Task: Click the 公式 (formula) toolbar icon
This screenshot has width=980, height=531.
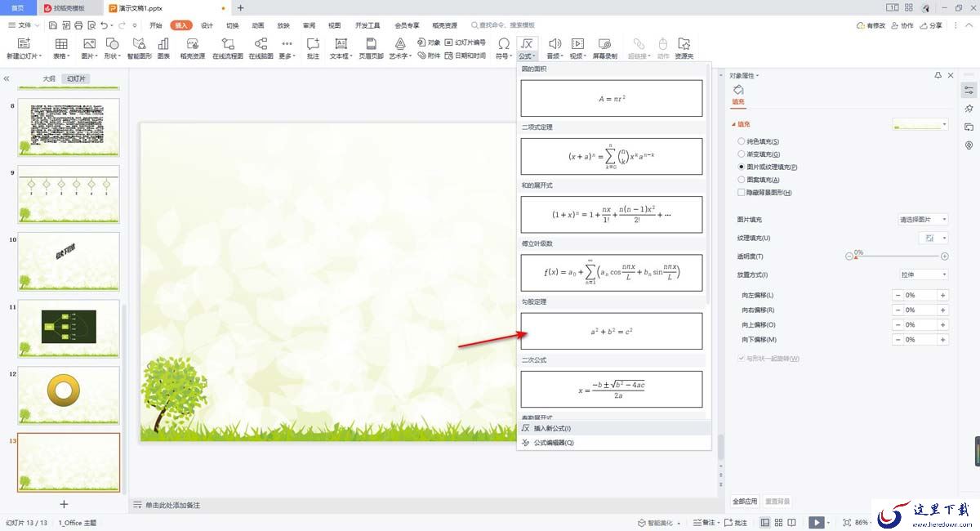Action: click(528, 47)
